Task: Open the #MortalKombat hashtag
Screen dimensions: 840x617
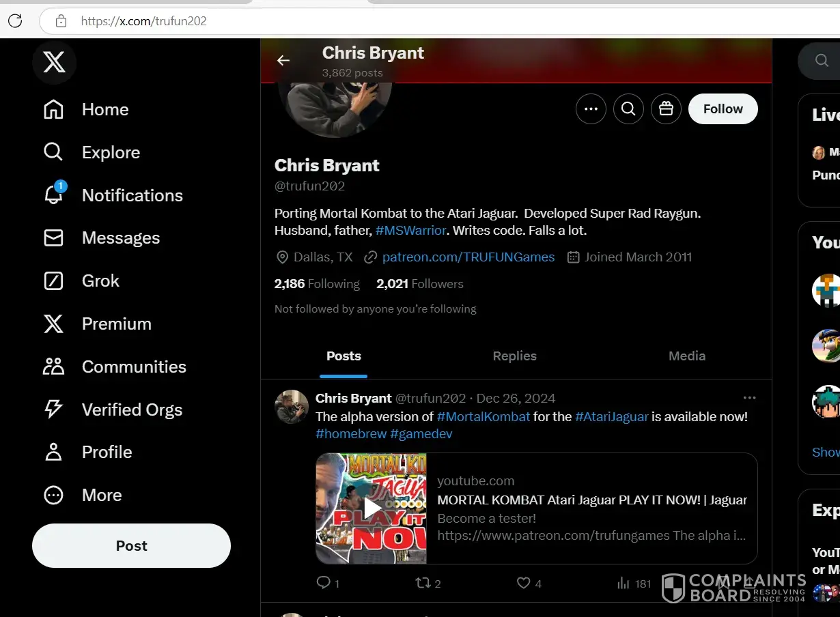Action: pyautogui.click(x=484, y=416)
